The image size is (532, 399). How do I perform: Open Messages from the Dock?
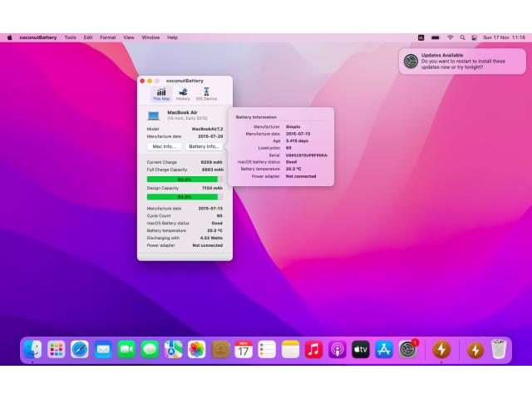pos(150,349)
